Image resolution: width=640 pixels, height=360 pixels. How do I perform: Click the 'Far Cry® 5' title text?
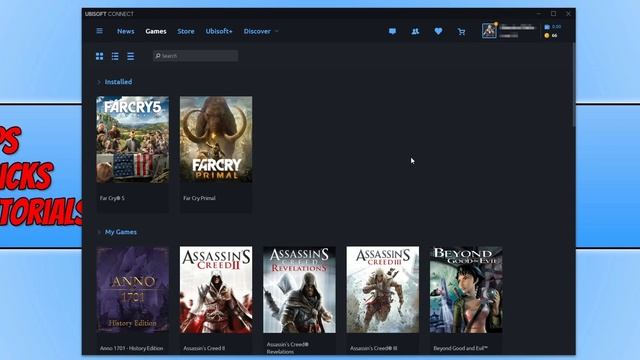(x=112, y=198)
